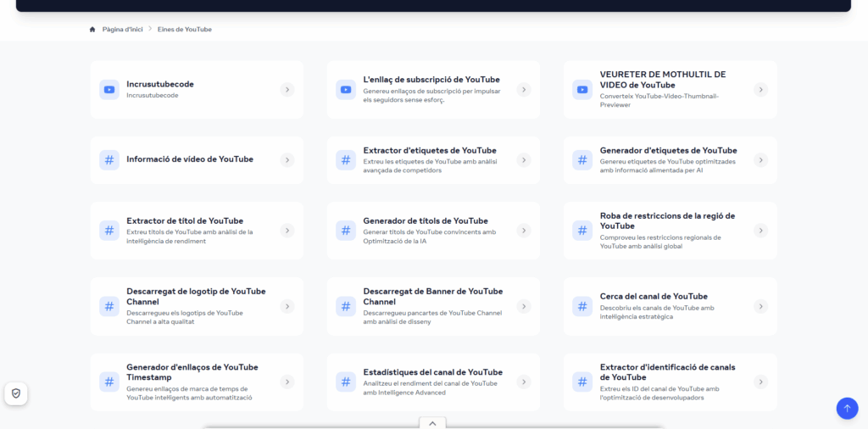
Task: Click the blue scroll-to-top arrow button
Action: [x=847, y=409]
